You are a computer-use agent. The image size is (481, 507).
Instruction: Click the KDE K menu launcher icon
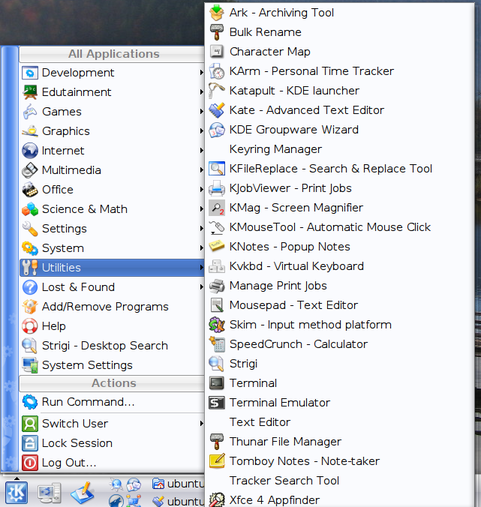click(16, 492)
